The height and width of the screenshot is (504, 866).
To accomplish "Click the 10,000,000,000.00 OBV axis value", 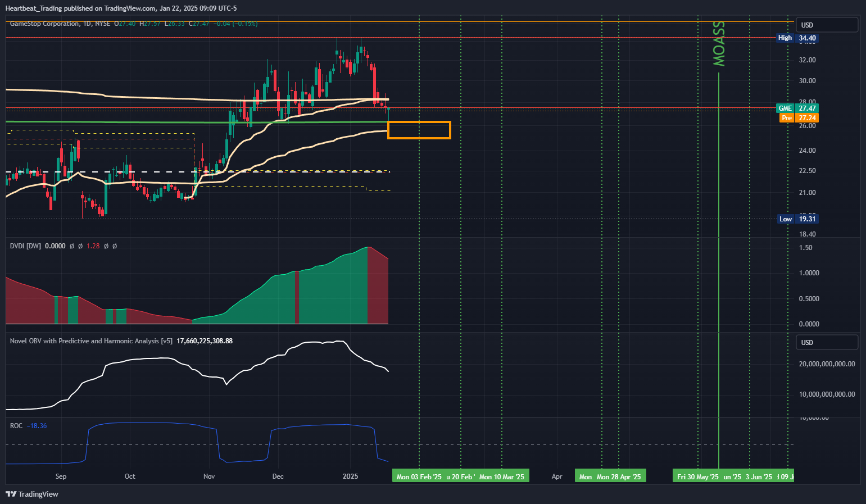I will pyautogui.click(x=827, y=394).
